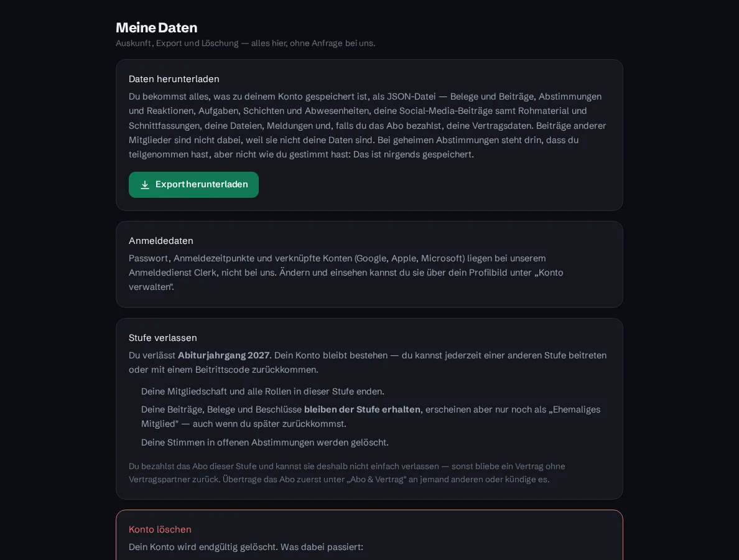Click the red "Konto löschen" heading

160,530
